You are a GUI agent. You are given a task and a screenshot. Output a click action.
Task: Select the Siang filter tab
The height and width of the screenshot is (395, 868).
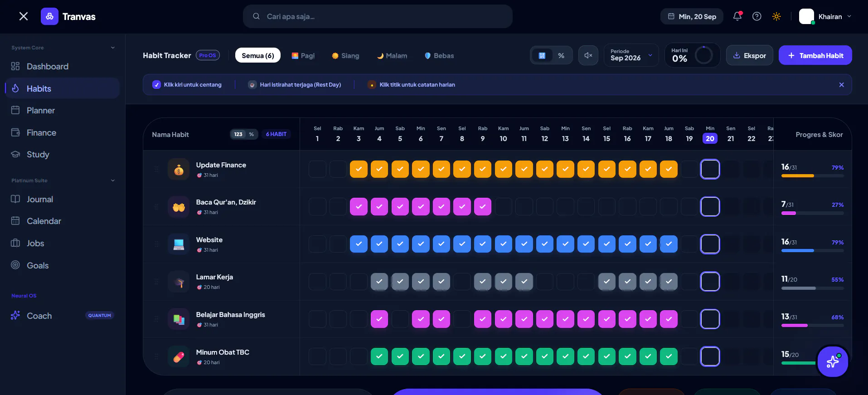[345, 55]
